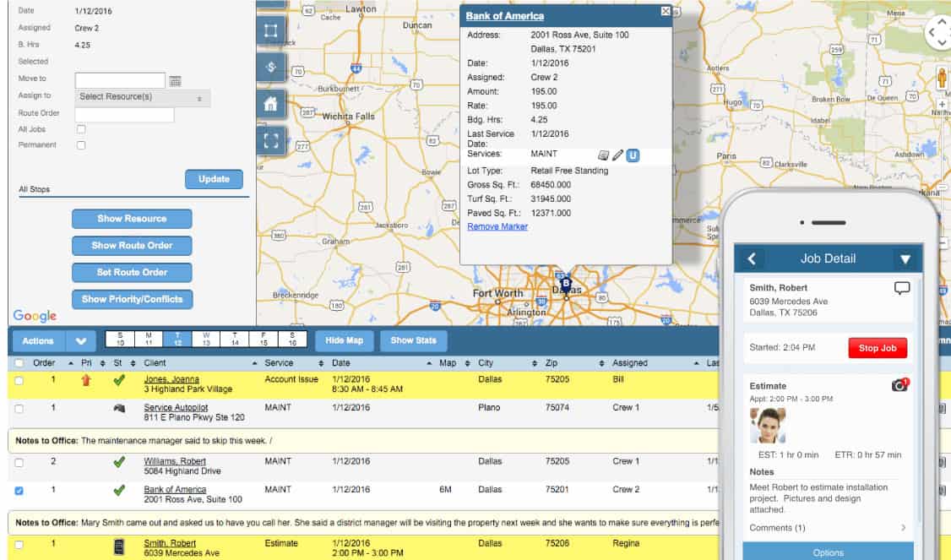This screenshot has width=951, height=560.
Task: Click the Show Priority/Conflicts button
Action: click(133, 299)
